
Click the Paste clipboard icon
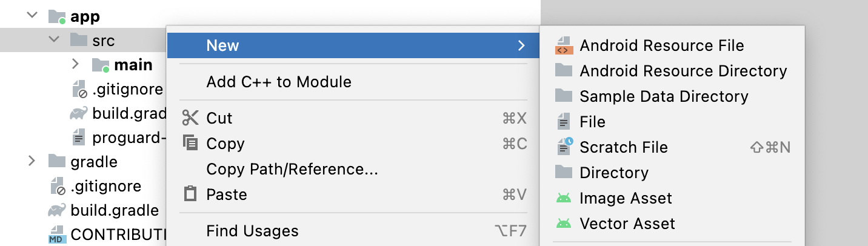pyautogui.click(x=190, y=194)
